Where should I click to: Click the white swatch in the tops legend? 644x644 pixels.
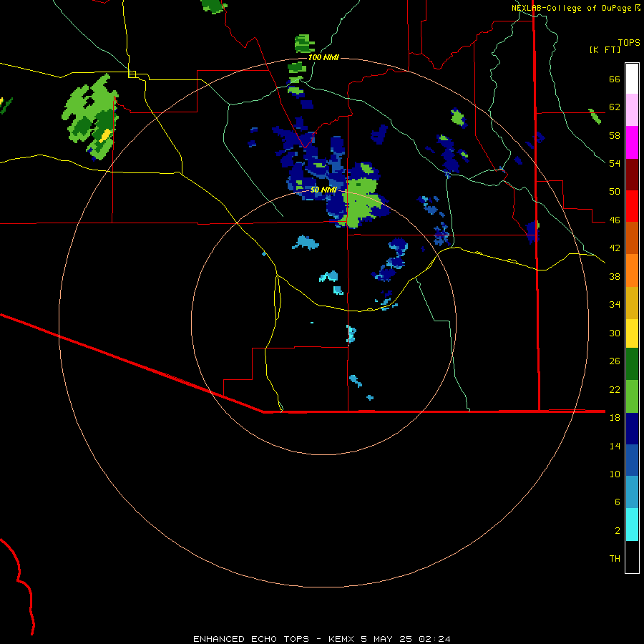632,79
